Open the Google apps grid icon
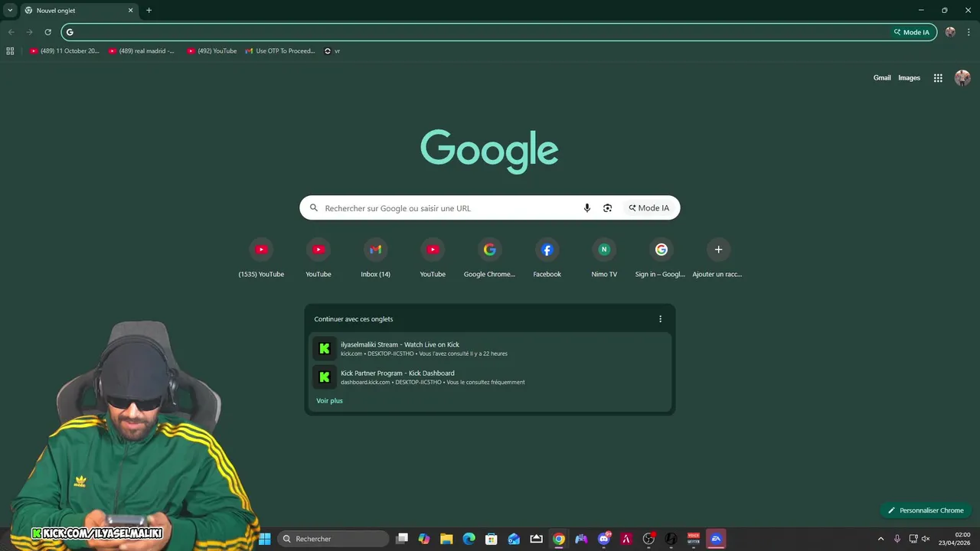The height and width of the screenshot is (551, 980). click(x=938, y=78)
